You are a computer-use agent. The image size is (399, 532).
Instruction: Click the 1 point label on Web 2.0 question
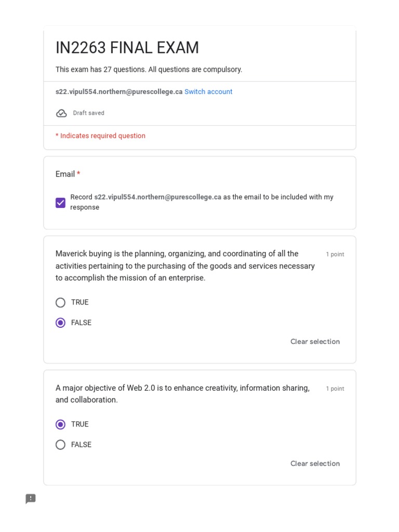[335, 389]
